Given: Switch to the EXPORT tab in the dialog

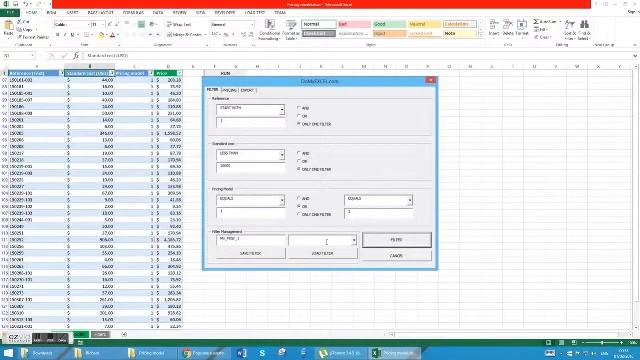Looking at the screenshot, I should point(247,90).
